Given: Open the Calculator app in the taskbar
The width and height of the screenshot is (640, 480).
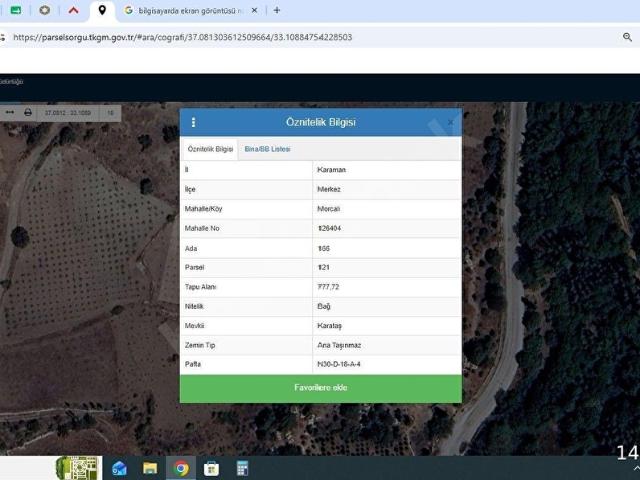Looking at the screenshot, I should 242,468.
